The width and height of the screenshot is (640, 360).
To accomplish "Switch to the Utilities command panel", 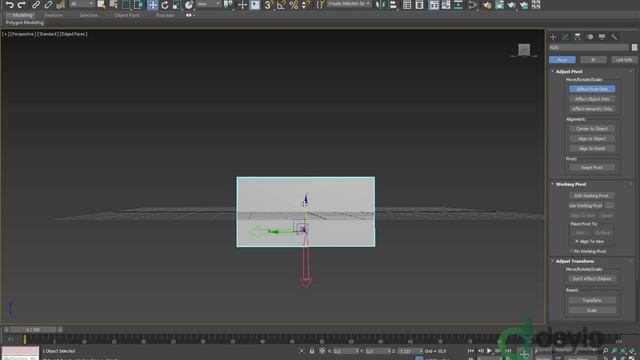I will pyautogui.click(x=614, y=37).
